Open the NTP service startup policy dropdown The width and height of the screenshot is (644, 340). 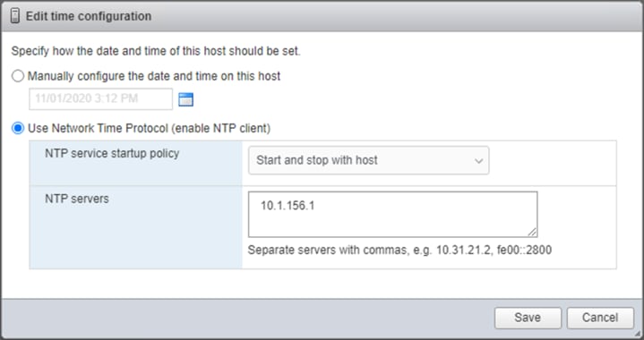click(x=368, y=160)
